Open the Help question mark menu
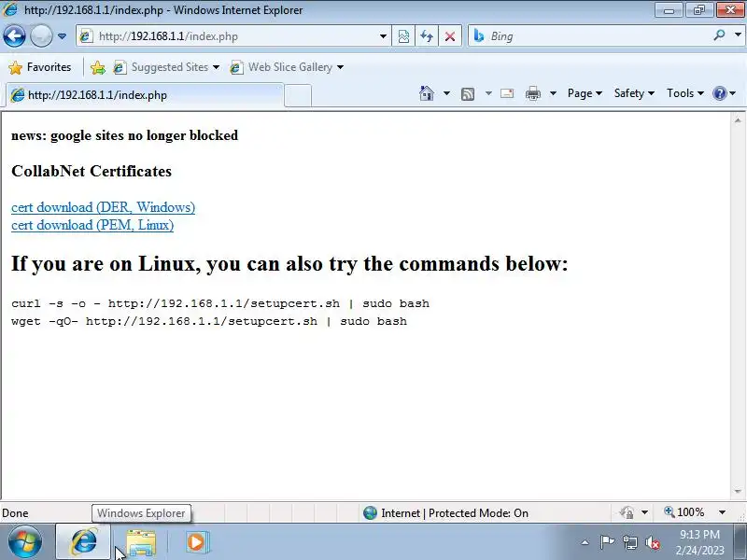The image size is (747, 560). 725,93
